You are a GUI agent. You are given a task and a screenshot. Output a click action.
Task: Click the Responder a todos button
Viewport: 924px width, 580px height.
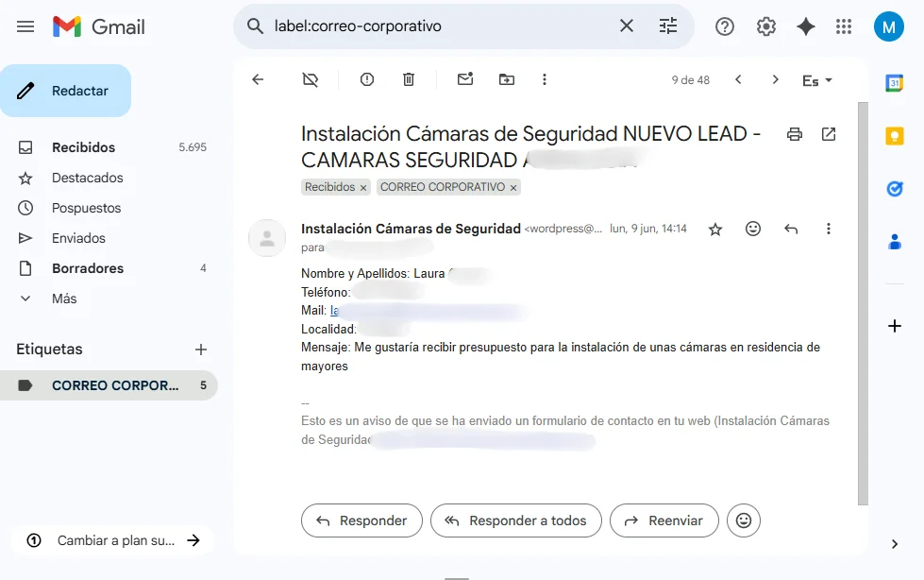[x=515, y=520]
